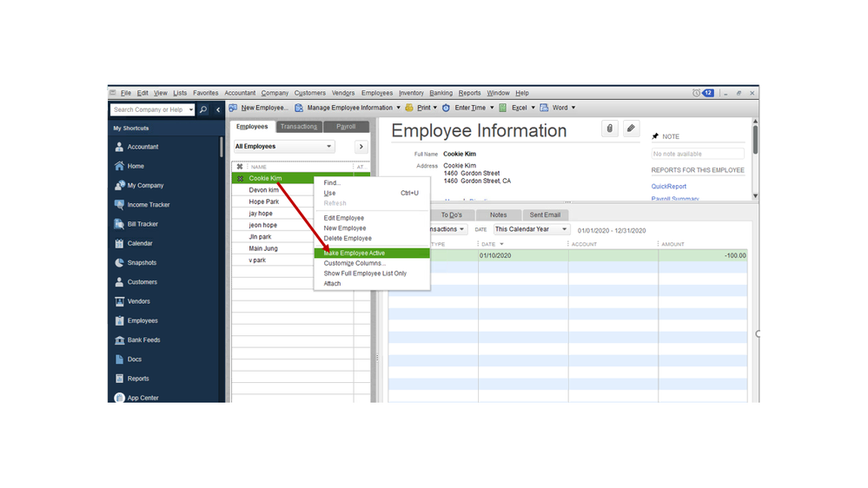Click the reminders alarm clock icon
This screenshot has height=488, width=868.
[696, 93]
